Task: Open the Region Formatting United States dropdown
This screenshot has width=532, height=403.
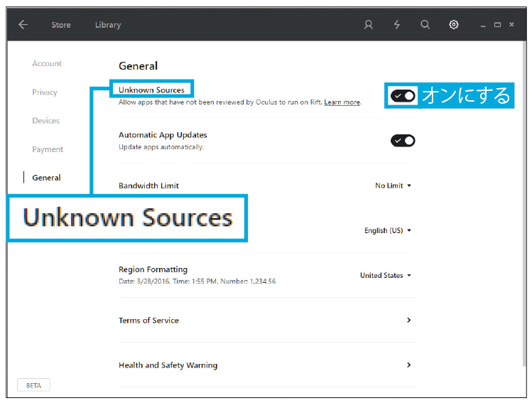Action: [x=385, y=275]
